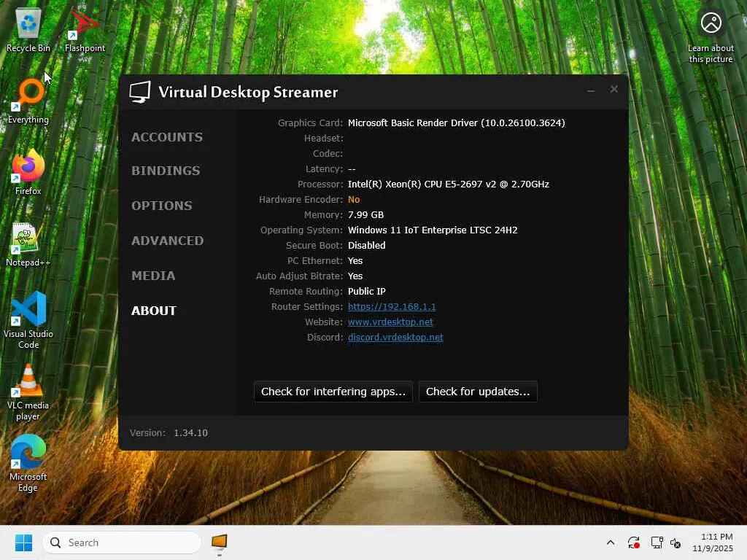Click the sync status tray icon
This screenshot has height=560, width=747.
pos(633,542)
